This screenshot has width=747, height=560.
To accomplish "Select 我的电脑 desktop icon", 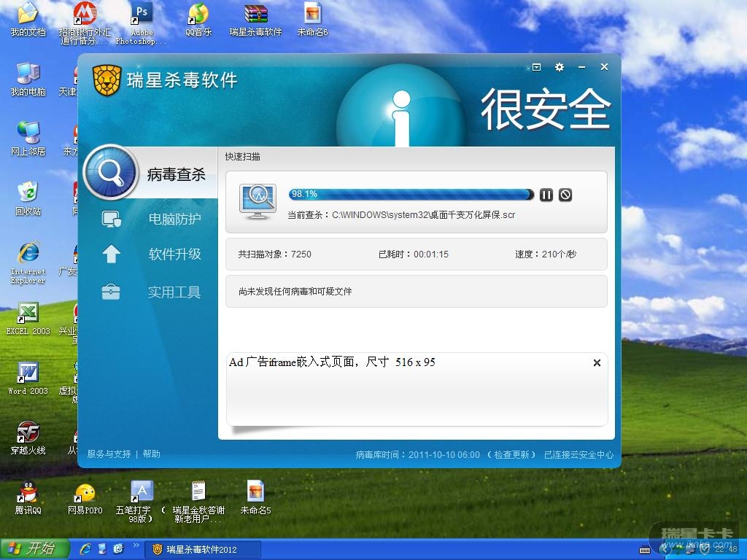I will (28, 79).
